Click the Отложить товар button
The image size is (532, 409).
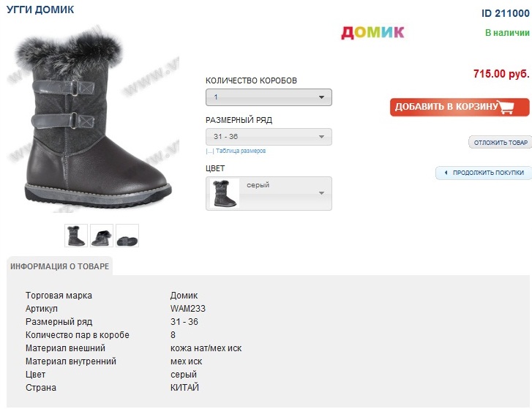[x=500, y=143]
